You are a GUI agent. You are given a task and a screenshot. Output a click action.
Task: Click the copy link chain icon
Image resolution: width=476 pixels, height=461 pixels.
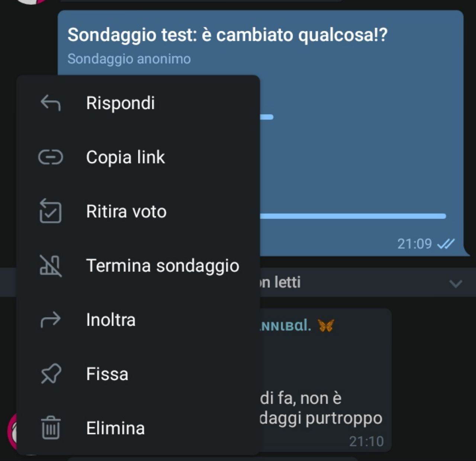[x=51, y=157]
